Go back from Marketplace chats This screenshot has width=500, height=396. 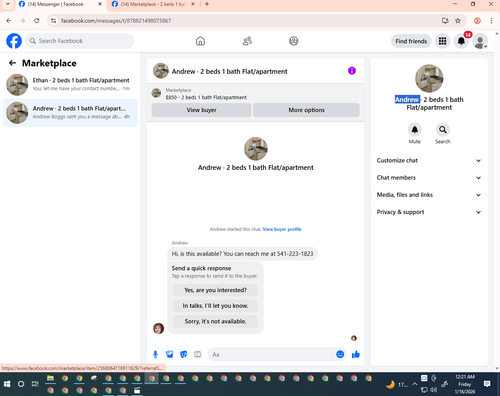[x=12, y=63]
